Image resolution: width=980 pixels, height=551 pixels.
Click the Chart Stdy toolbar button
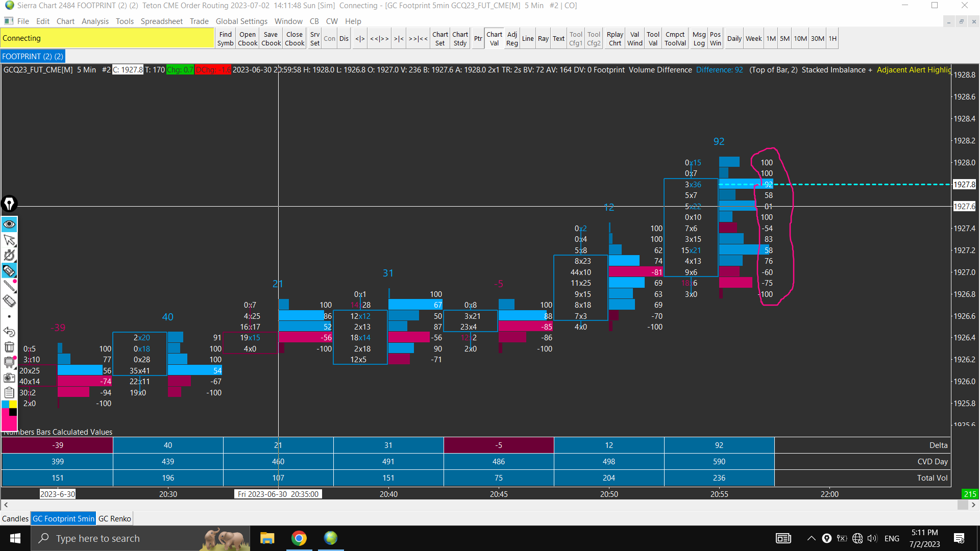(x=460, y=39)
